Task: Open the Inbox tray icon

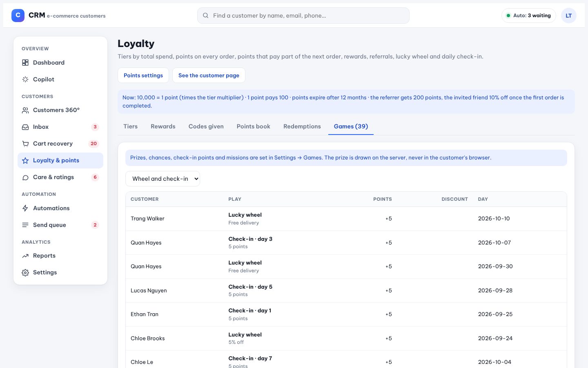Action: point(25,127)
